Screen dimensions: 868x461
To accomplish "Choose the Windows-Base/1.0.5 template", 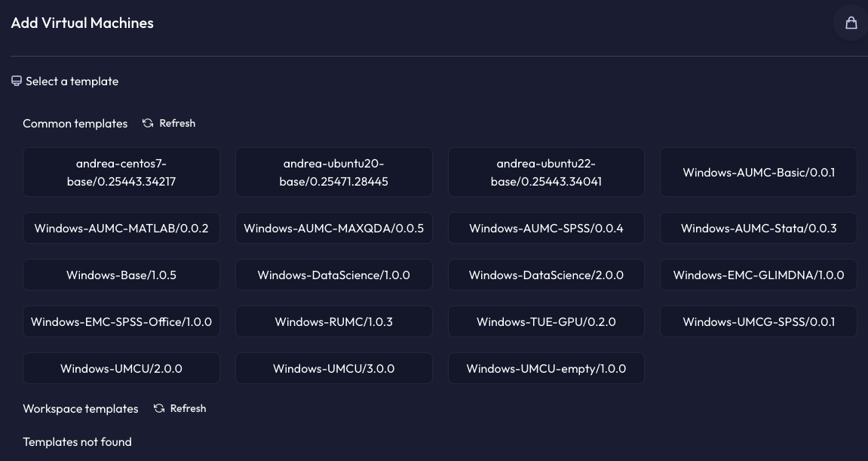I will pyautogui.click(x=121, y=275).
